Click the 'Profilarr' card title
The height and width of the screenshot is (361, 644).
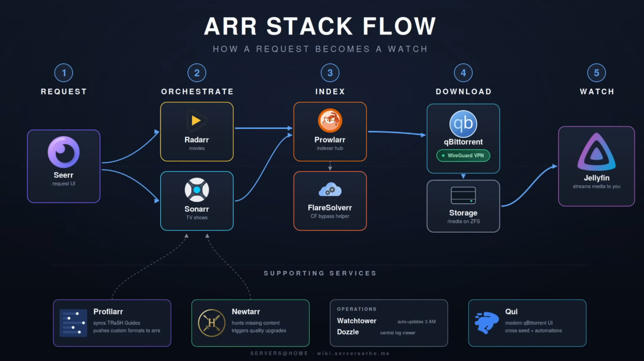tap(108, 312)
